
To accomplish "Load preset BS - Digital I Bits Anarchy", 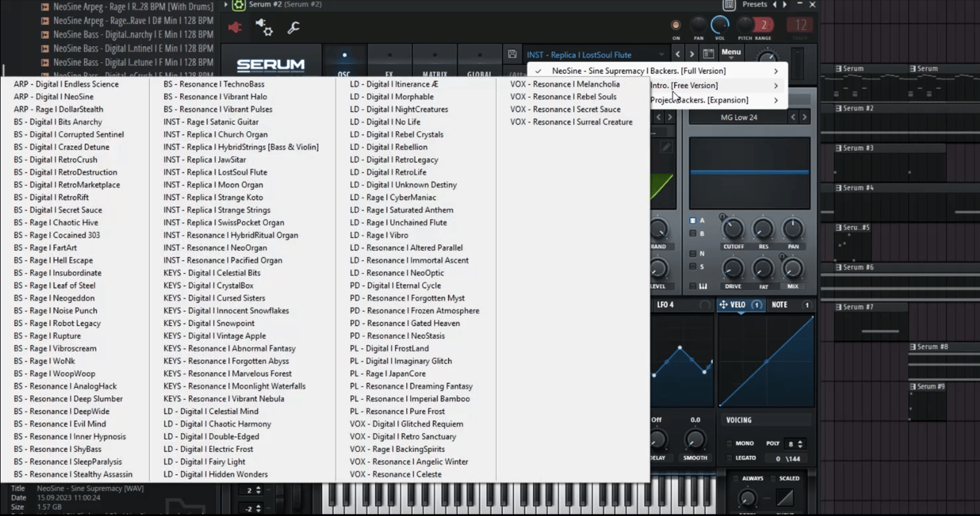I will click(58, 122).
